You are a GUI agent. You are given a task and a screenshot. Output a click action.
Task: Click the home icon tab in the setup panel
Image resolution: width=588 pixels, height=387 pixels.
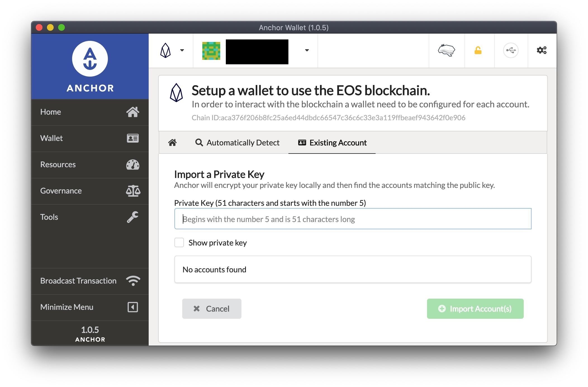(x=172, y=143)
